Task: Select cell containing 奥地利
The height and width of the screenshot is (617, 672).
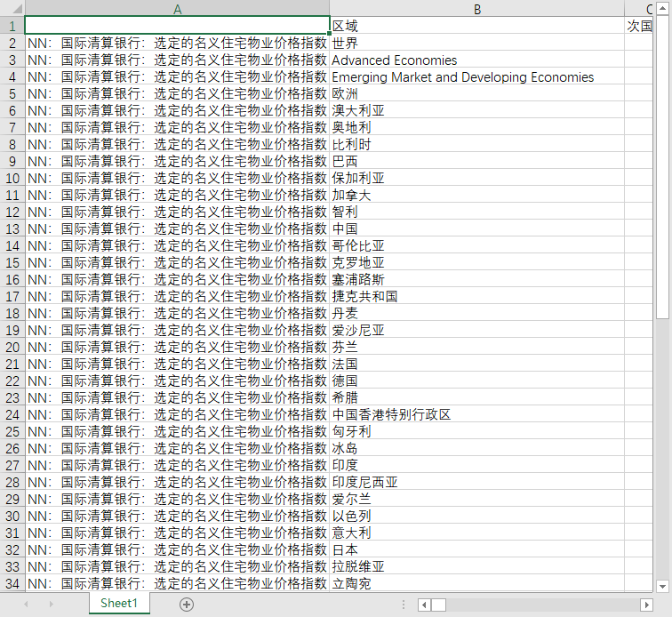Action: click(477, 127)
